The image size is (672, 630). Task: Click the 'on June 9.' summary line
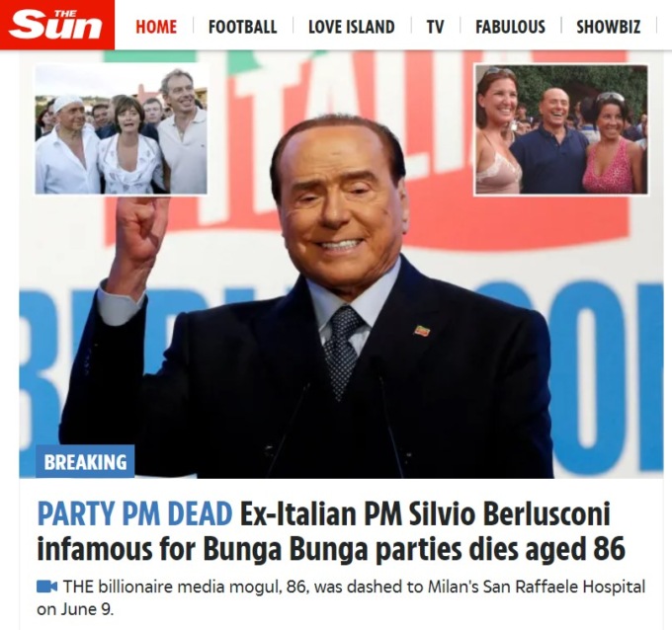click(75, 609)
